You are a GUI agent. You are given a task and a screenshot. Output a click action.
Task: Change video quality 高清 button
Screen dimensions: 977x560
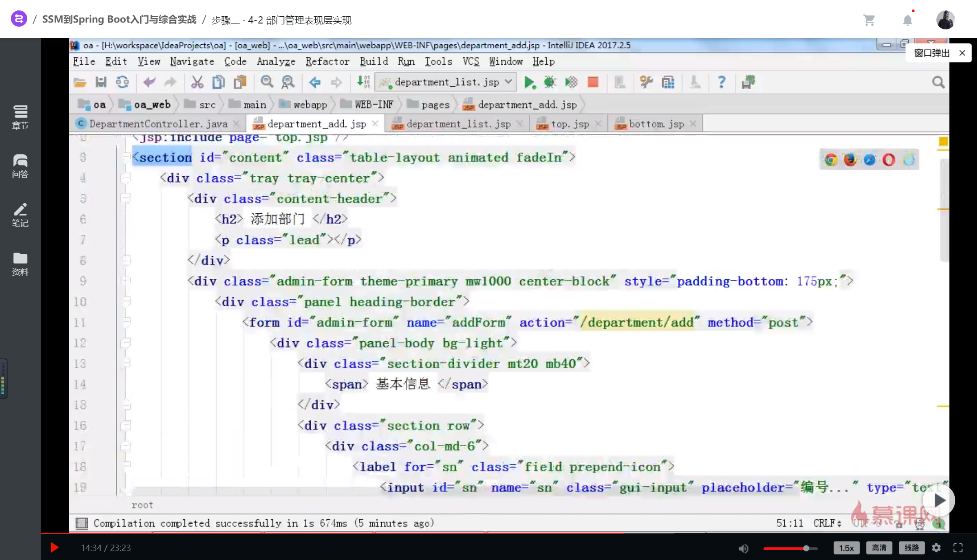(879, 548)
